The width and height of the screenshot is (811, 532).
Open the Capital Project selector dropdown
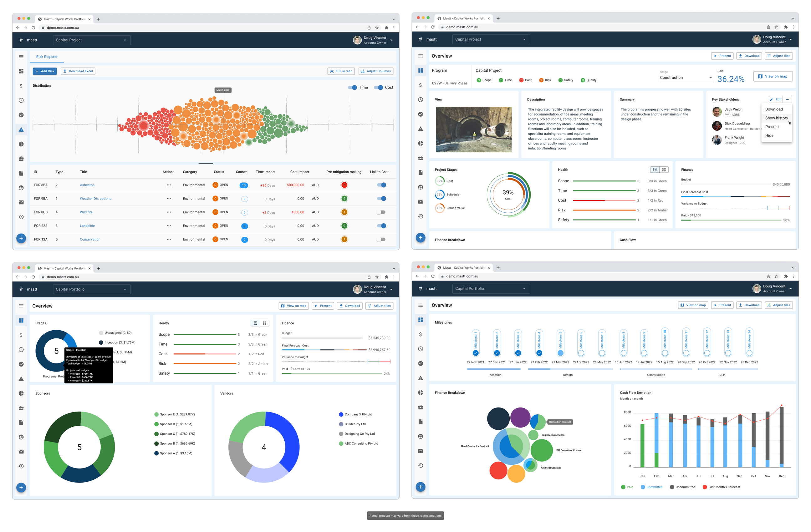pos(92,40)
